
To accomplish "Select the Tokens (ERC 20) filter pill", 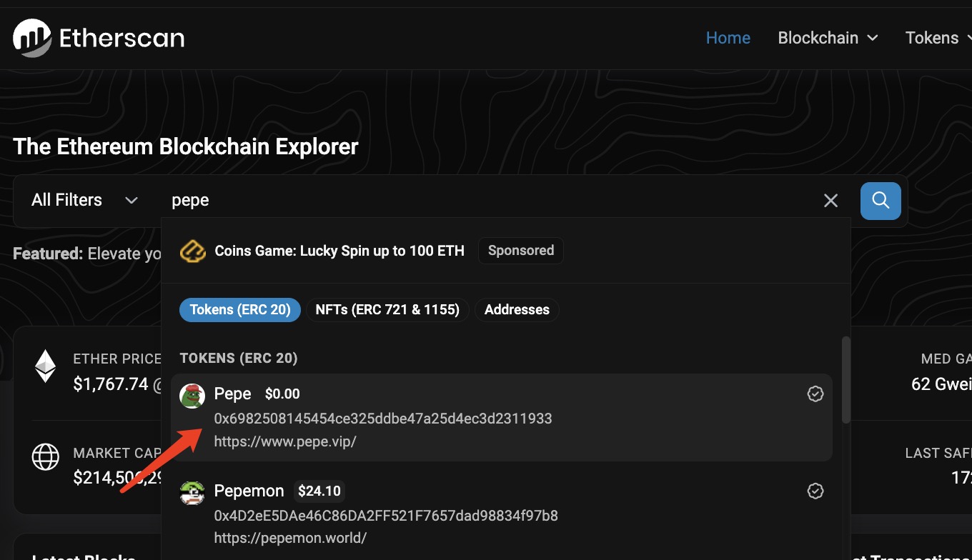I will (x=240, y=310).
